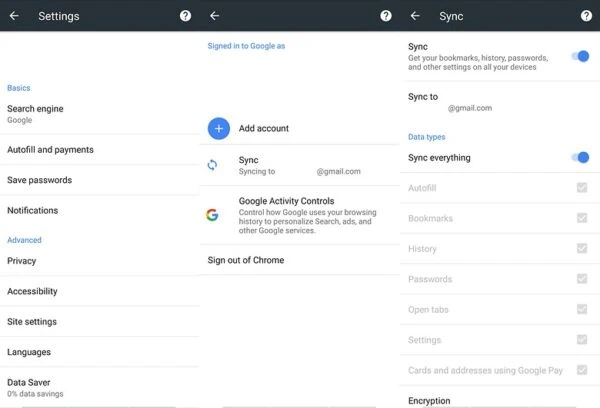This screenshot has width=600, height=408.
Task: Tap the Sync title in header
Action: (451, 16)
